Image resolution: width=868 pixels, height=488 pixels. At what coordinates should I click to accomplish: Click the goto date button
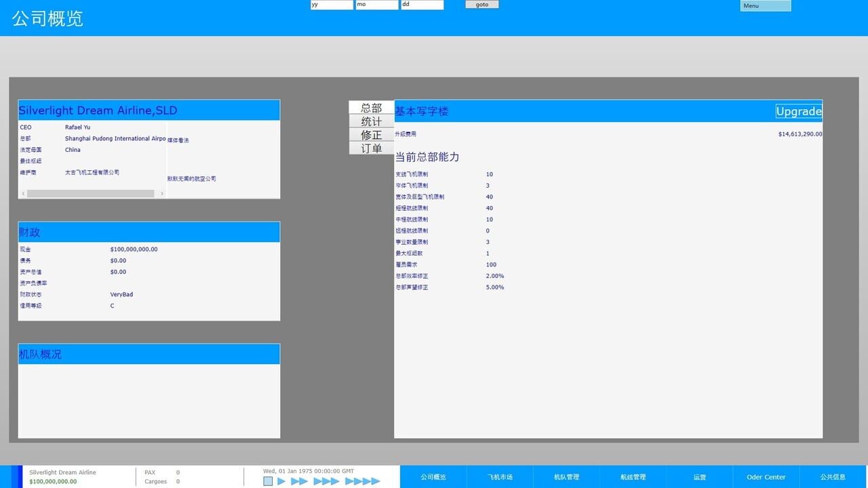pos(481,5)
